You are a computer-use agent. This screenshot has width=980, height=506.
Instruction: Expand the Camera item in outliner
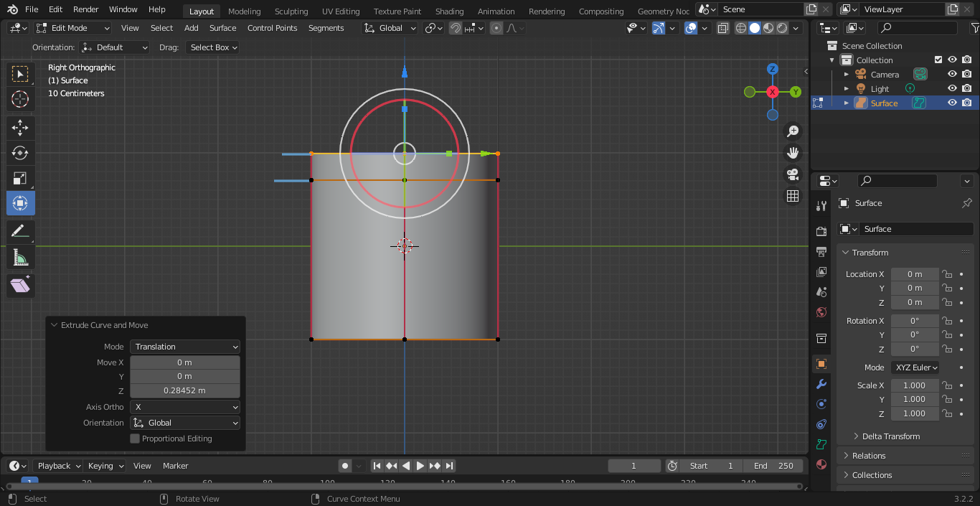point(847,74)
